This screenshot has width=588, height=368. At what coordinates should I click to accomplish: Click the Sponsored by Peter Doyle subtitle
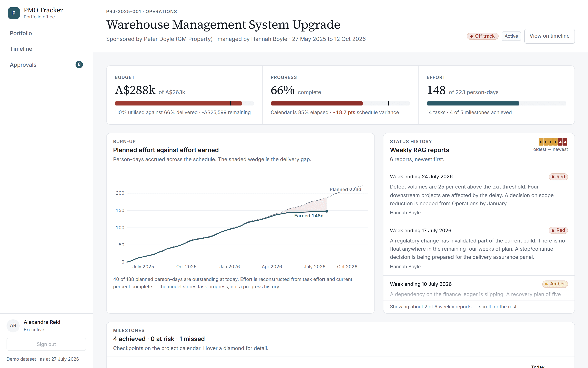tap(236, 39)
